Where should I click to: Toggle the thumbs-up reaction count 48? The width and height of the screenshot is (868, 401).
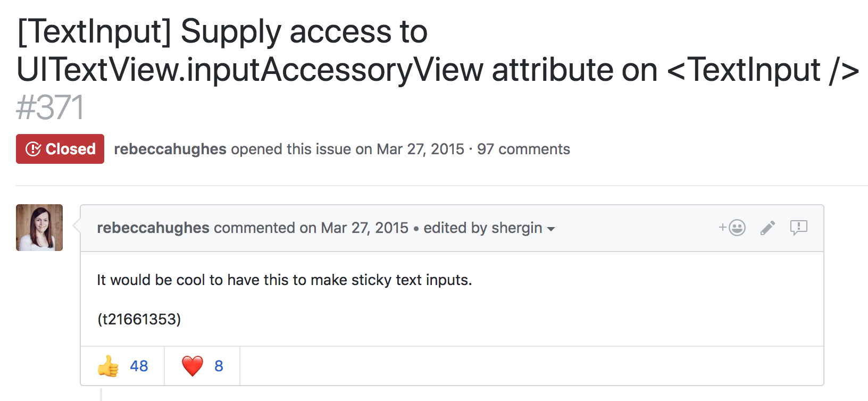[139, 366]
